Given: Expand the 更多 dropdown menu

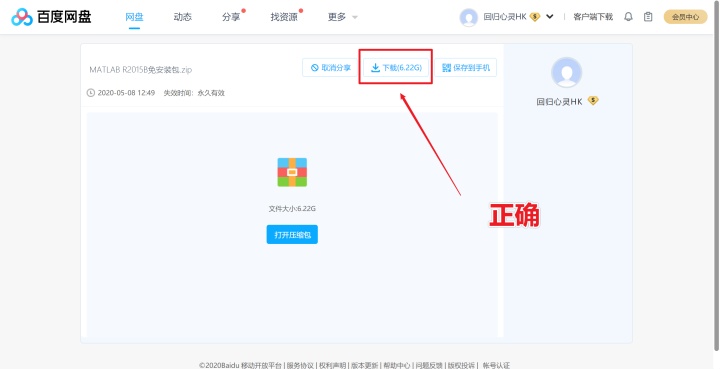Looking at the screenshot, I should [x=342, y=17].
